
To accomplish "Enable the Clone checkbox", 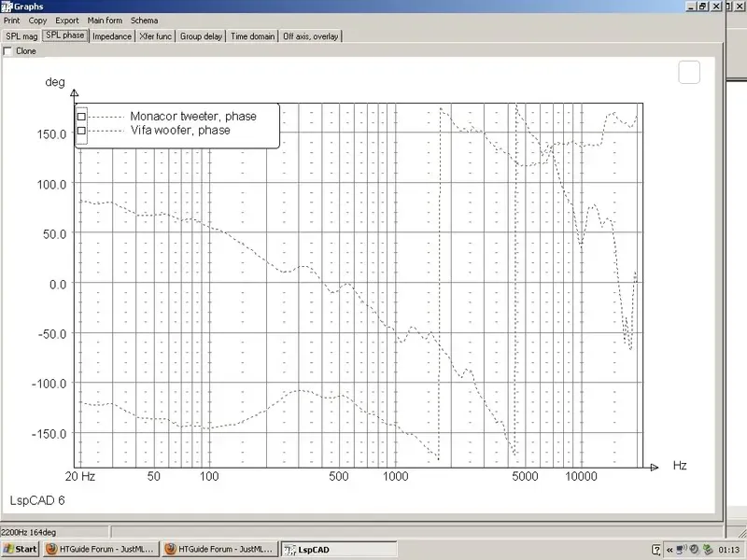I will [7, 50].
